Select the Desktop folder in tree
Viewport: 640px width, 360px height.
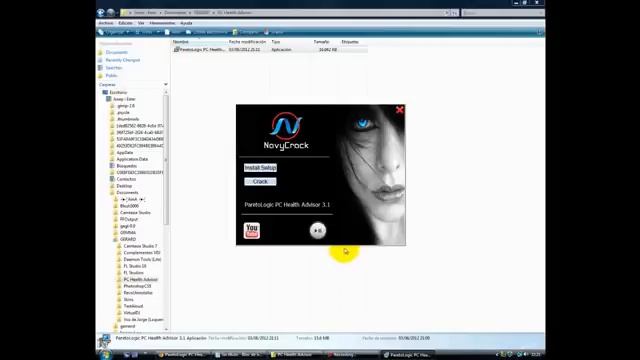pos(124,186)
